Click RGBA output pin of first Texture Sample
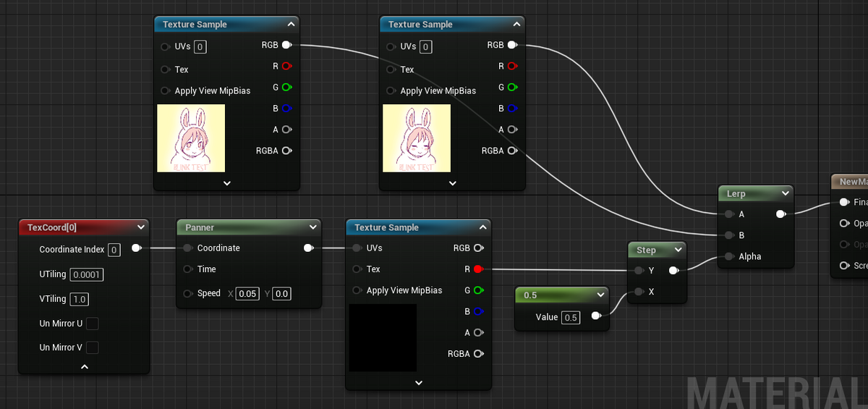 coord(286,151)
